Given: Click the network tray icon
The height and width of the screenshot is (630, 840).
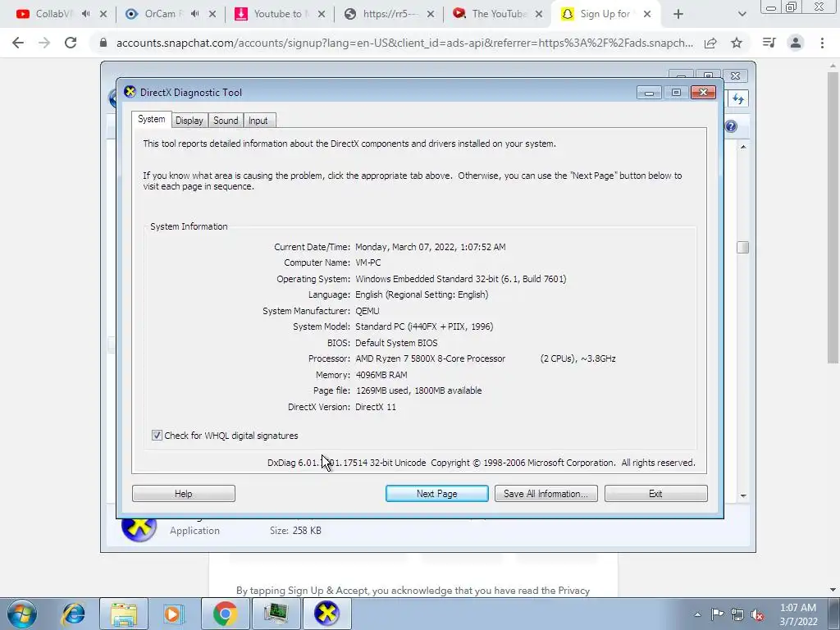Looking at the screenshot, I should click(737, 614).
